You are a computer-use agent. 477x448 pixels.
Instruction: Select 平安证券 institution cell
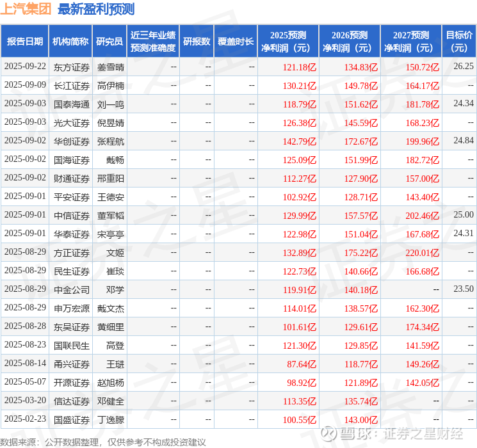pyautogui.click(x=72, y=197)
